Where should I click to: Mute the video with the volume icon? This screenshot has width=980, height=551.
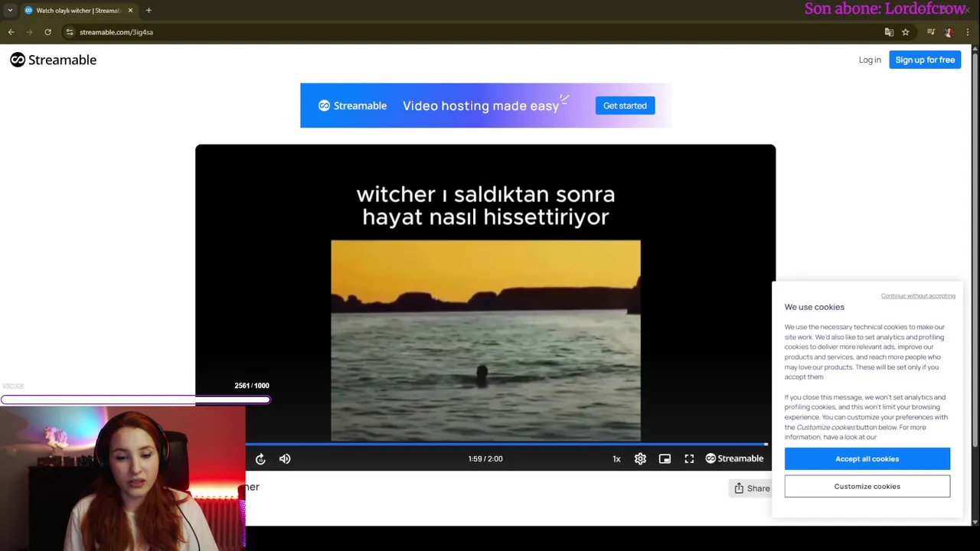pyautogui.click(x=285, y=458)
